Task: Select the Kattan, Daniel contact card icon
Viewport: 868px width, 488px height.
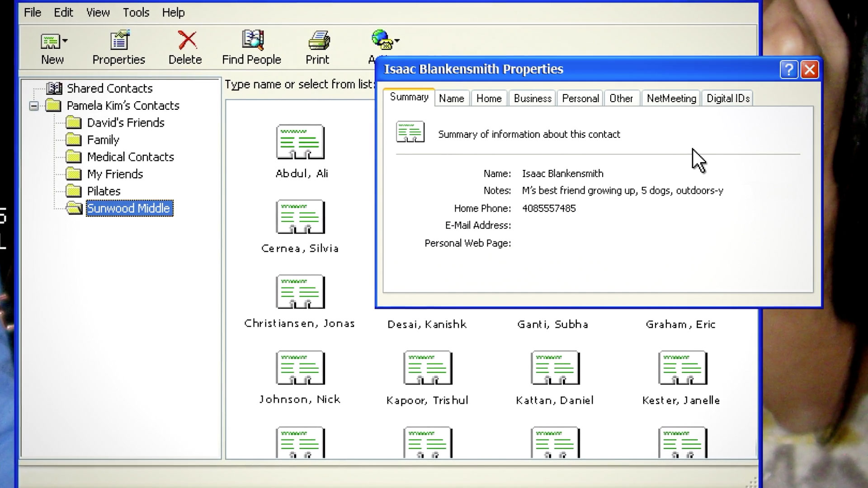Action: coord(555,368)
